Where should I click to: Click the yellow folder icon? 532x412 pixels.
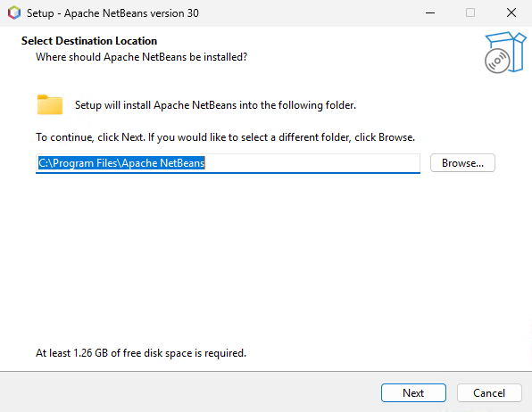pos(50,104)
